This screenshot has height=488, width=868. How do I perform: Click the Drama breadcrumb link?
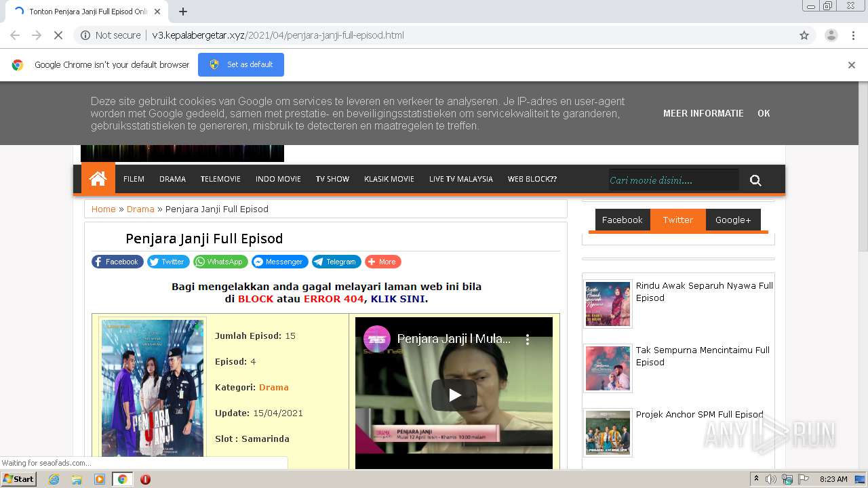tap(140, 209)
